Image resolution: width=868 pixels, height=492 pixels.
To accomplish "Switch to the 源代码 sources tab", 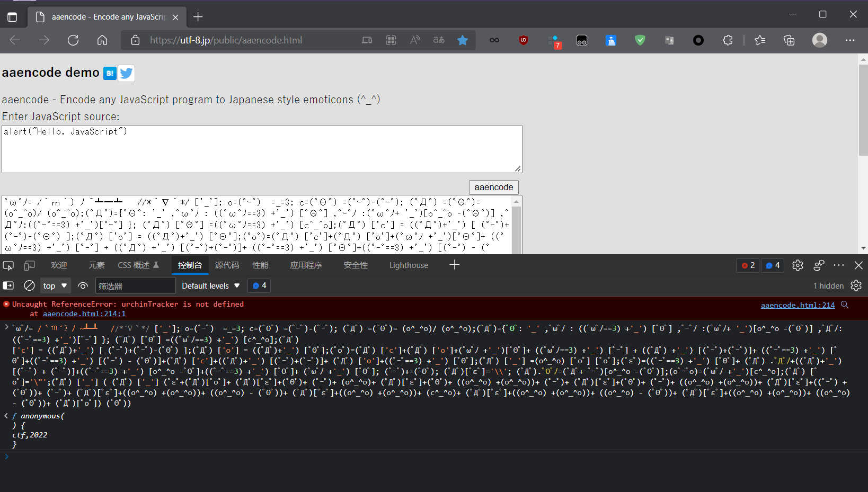I will pyautogui.click(x=227, y=265).
